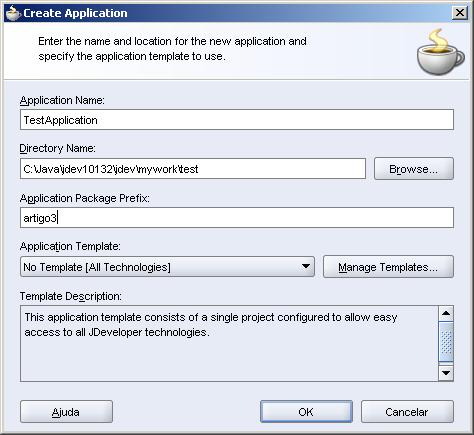Image resolution: width=474 pixels, height=435 pixels.
Task: Confirm with the OK button
Action: 306,412
